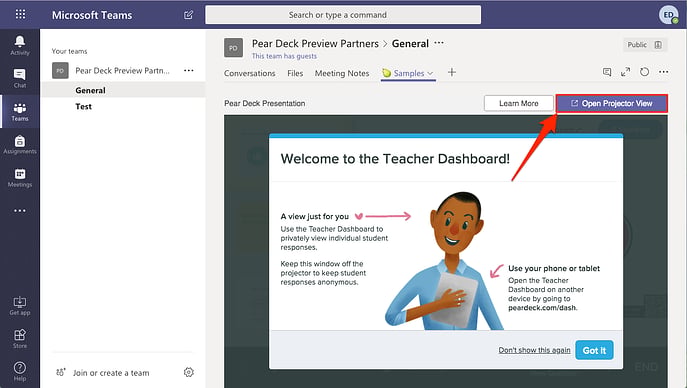
Task: Open Meetings in the sidebar
Action: (x=20, y=178)
